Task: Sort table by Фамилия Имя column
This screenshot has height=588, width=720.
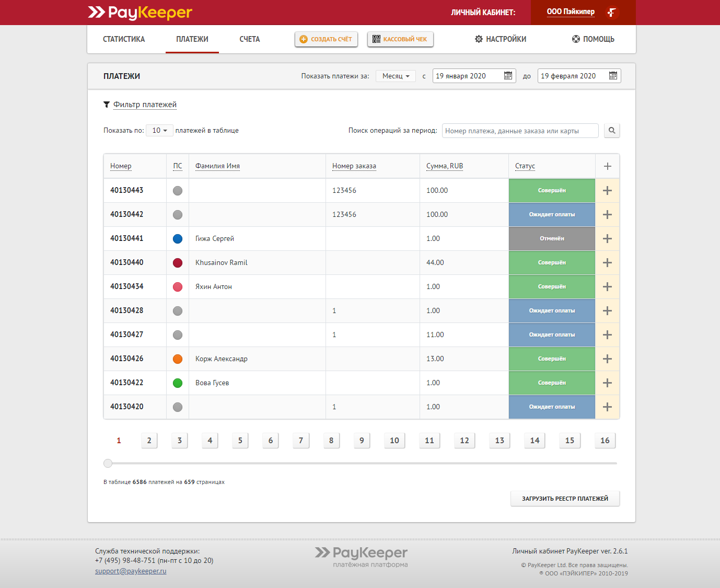Action: pyautogui.click(x=217, y=166)
